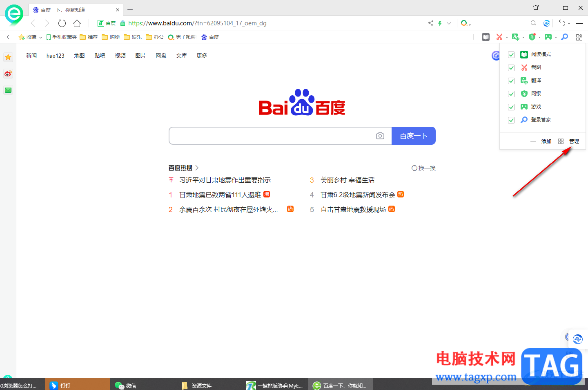Open the online banking shield tool
The image size is (588, 390).
(x=532, y=37)
